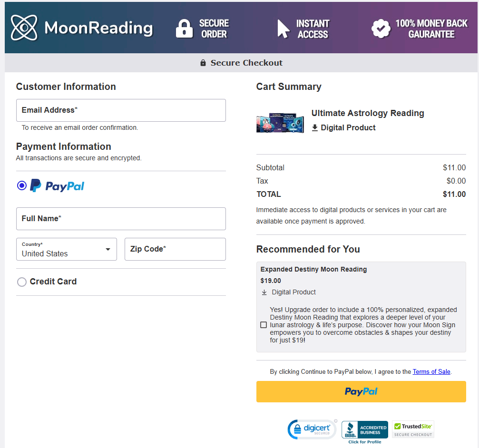479x448 pixels.
Task: Open the Terms of Sale link
Action: click(x=431, y=371)
